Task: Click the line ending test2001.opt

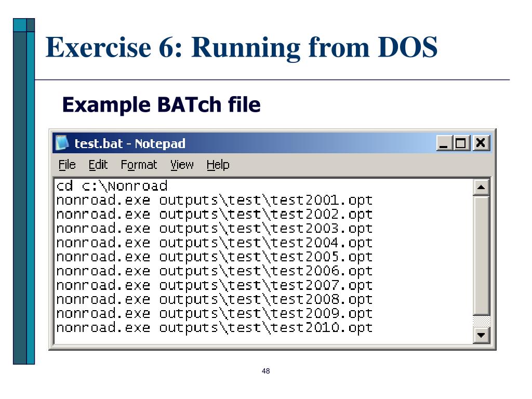Action: pos(214,200)
